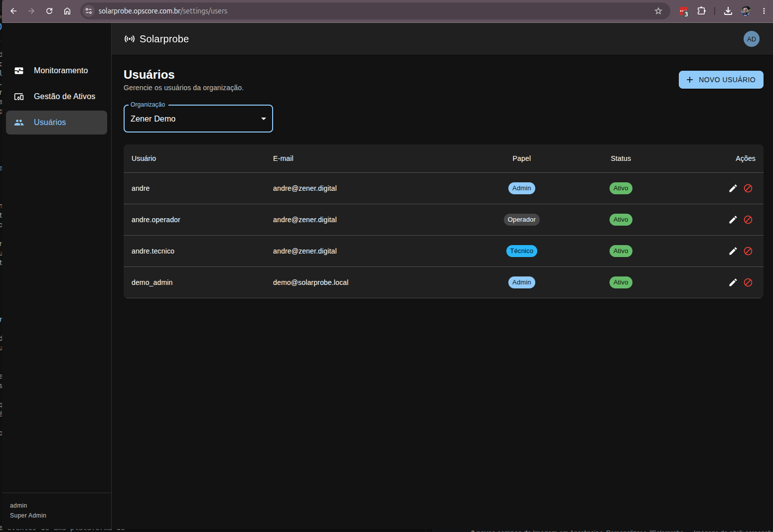Bookmark this page with the star icon
This screenshot has width=773, height=532.
(x=658, y=11)
